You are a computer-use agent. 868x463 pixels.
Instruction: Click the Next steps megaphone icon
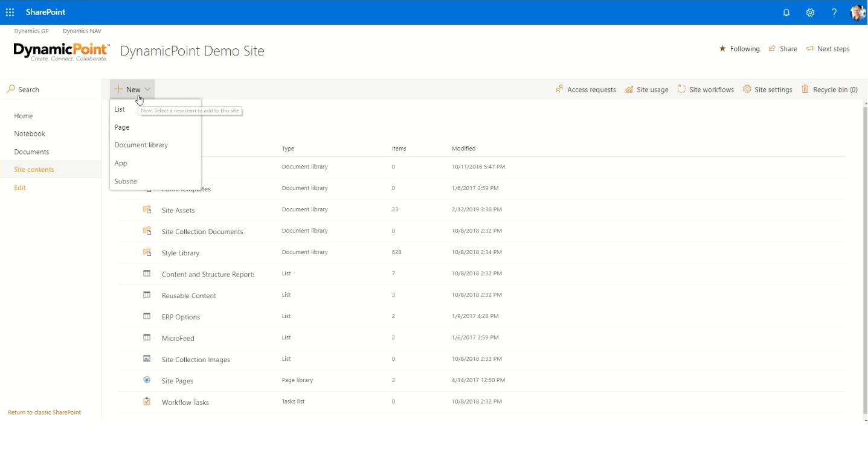809,48
